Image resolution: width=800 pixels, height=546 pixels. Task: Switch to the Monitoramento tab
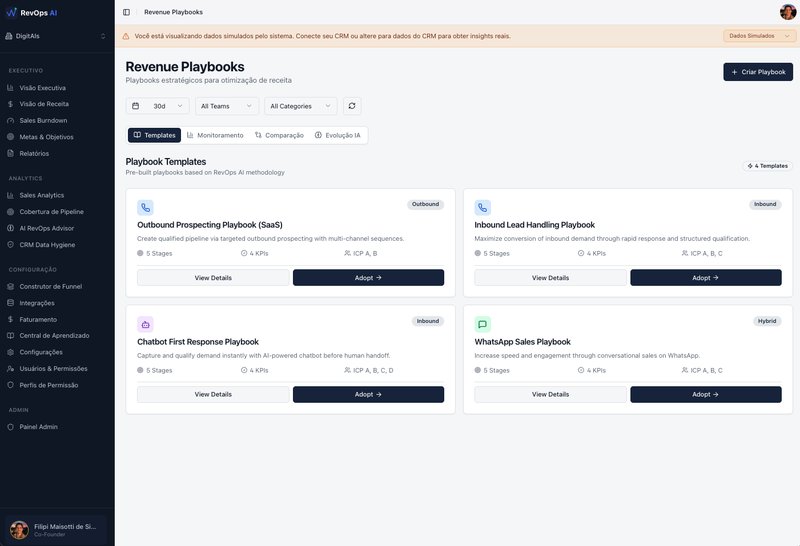(215, 135)
